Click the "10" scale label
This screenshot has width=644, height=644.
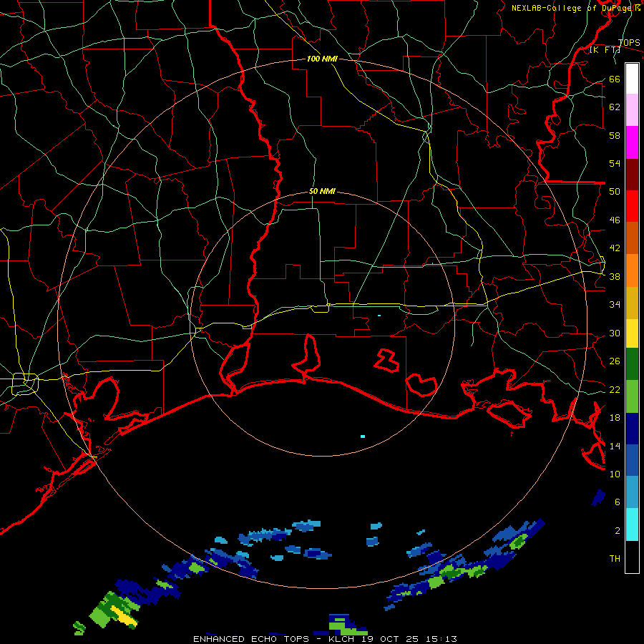tap(615, 474)
